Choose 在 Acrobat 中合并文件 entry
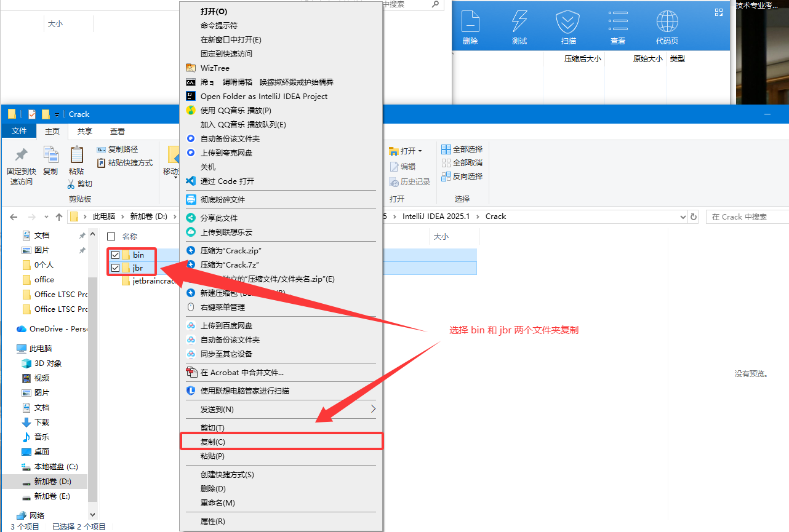789x532 pixels. 281,372
